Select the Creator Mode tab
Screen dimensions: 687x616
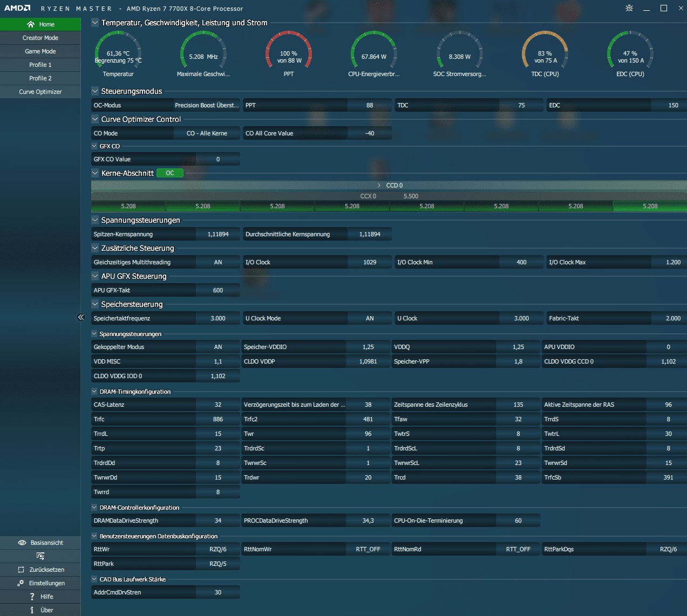40,38
